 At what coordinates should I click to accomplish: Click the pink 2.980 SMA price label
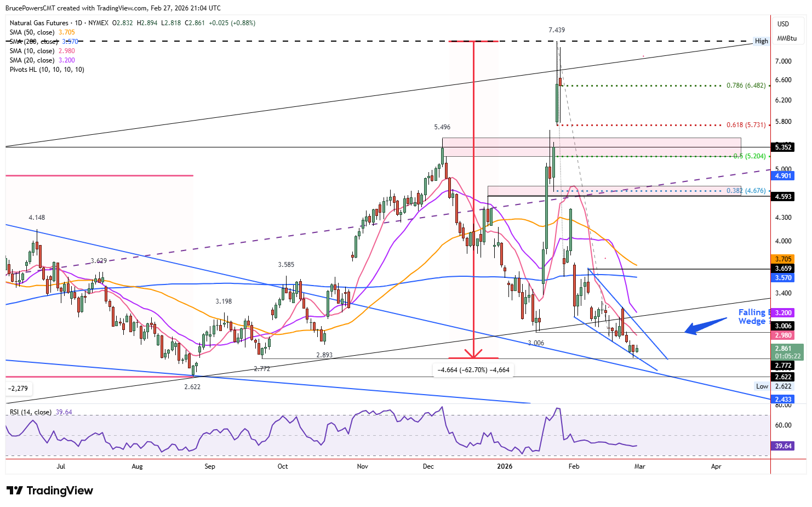pyautogui.click(x=783, y=335)
